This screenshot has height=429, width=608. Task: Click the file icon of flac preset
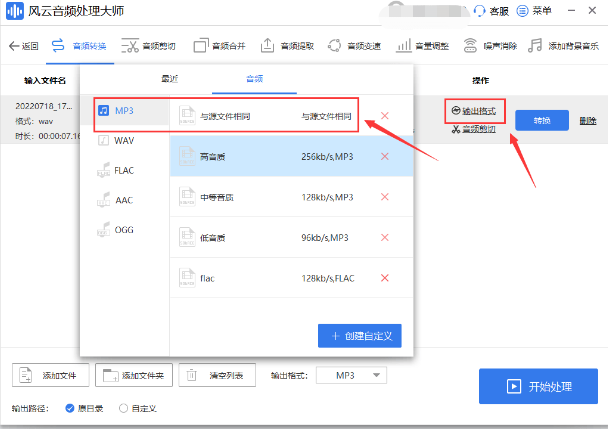[187, 278]
